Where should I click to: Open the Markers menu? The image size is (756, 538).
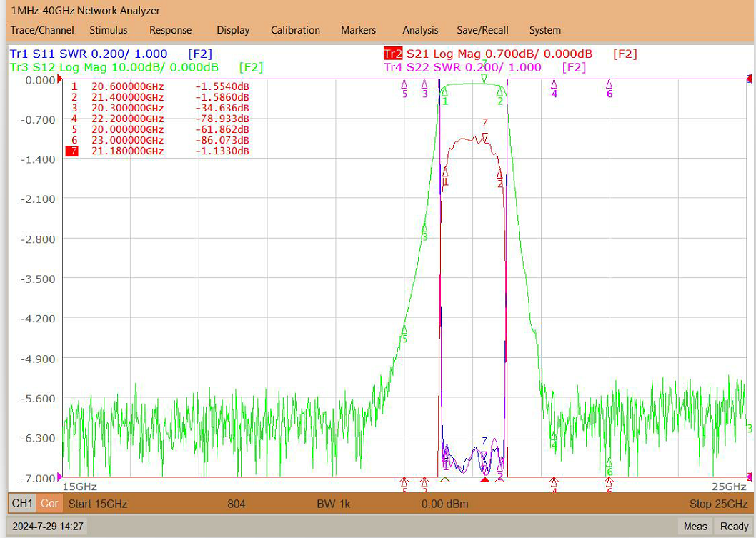358,30
